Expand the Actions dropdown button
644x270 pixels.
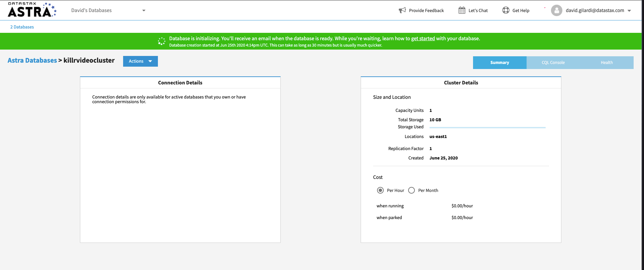coord(140,61)
